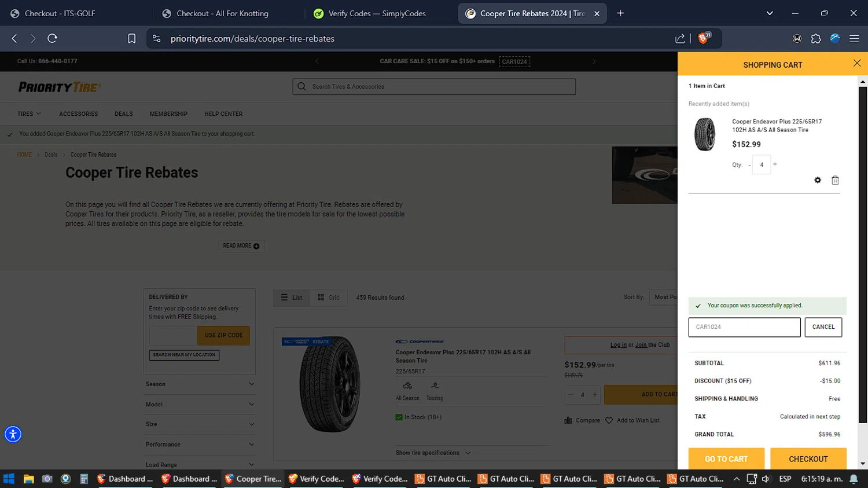Toggle Compare for Cooper Endeavor Plus
This screenshot has height=488, width=868.
tap(582, 420)
